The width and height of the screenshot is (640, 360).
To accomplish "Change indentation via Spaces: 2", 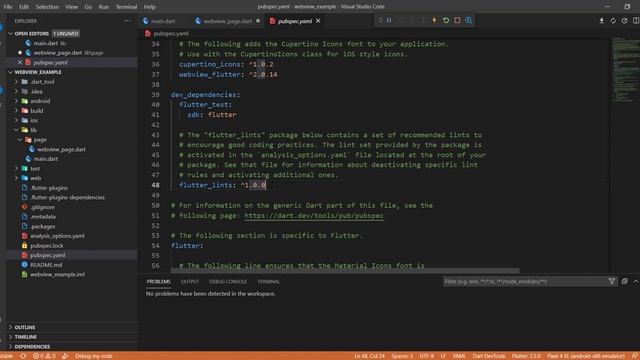I will coord(402,356).
